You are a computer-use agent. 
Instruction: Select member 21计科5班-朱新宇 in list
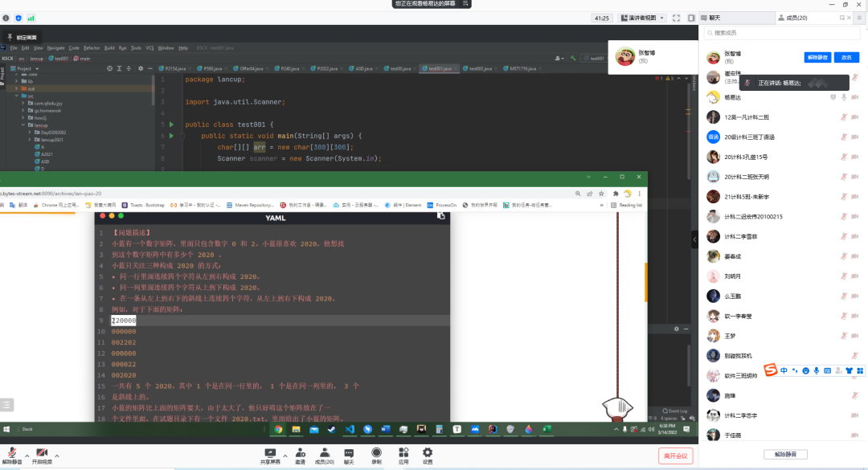[782, 197]
